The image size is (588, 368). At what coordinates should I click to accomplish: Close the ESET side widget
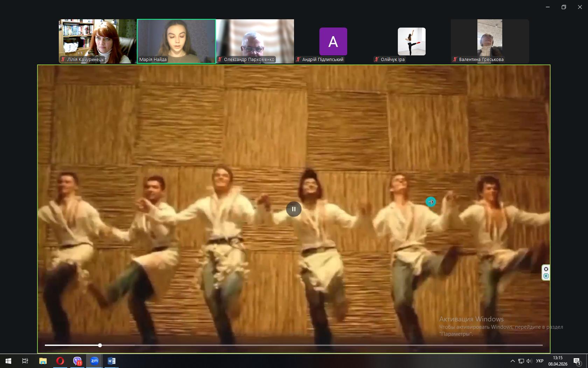coord(546,269)
